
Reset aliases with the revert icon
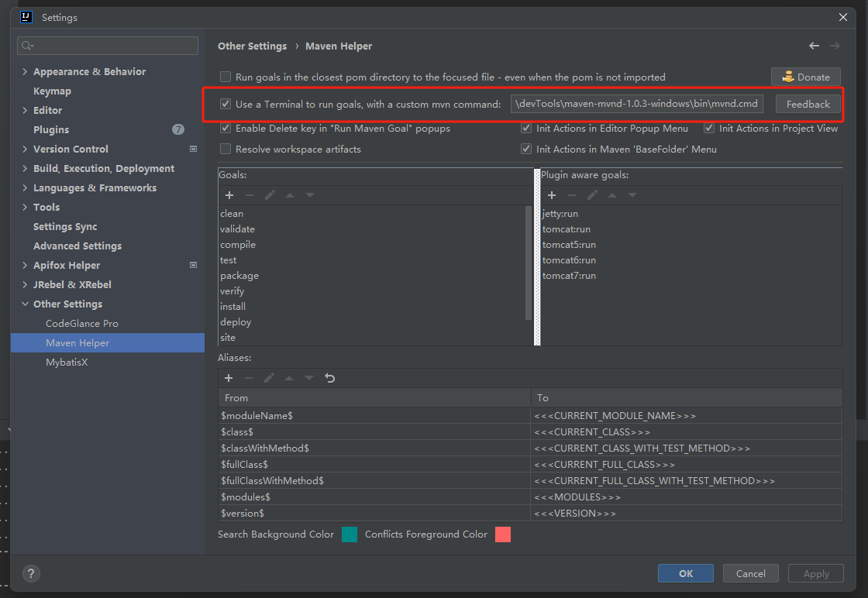coord(330,378)
